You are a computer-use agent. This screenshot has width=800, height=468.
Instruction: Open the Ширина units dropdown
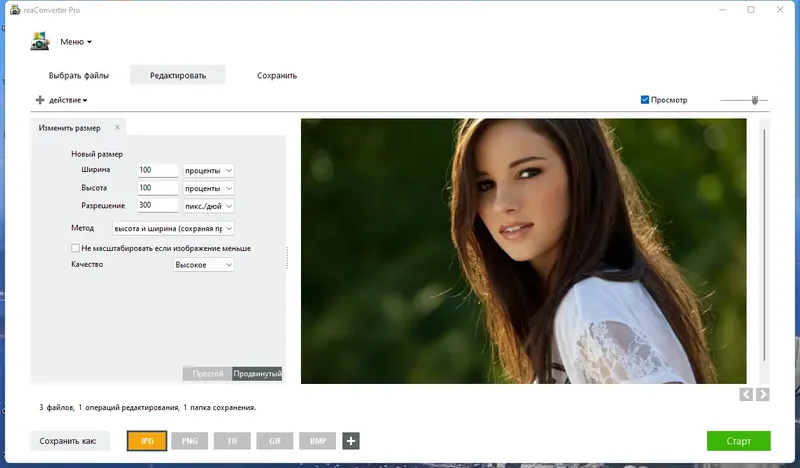208,170
